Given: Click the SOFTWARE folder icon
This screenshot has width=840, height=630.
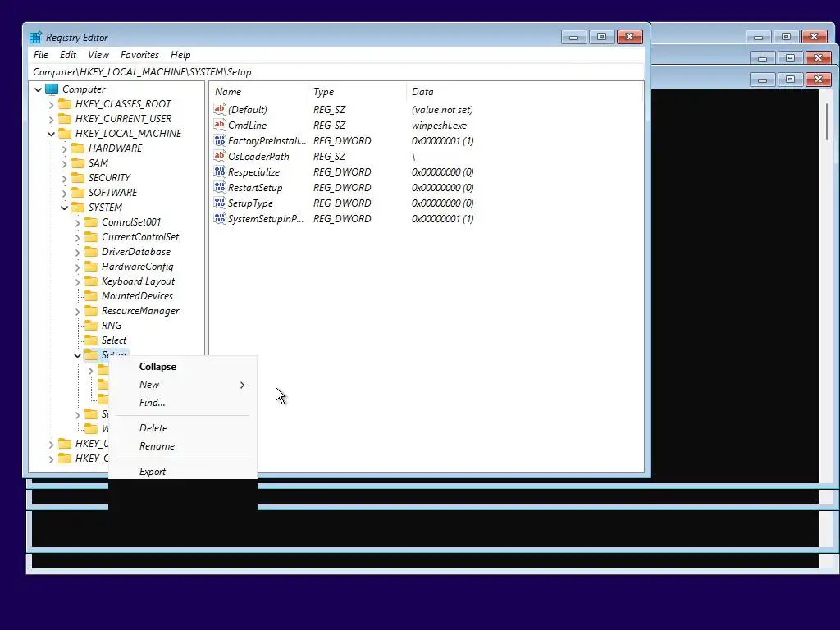Looking at the screenshot, I should [x=78, y=192].
